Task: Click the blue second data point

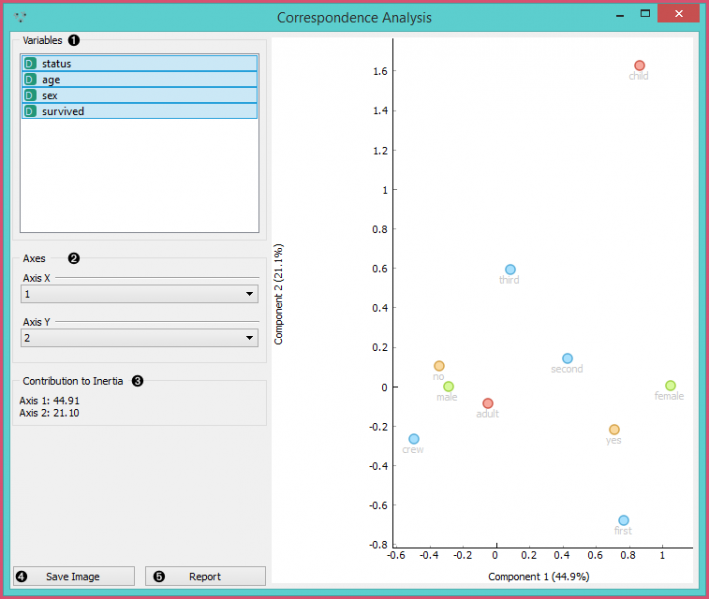Action: point(567,358)
